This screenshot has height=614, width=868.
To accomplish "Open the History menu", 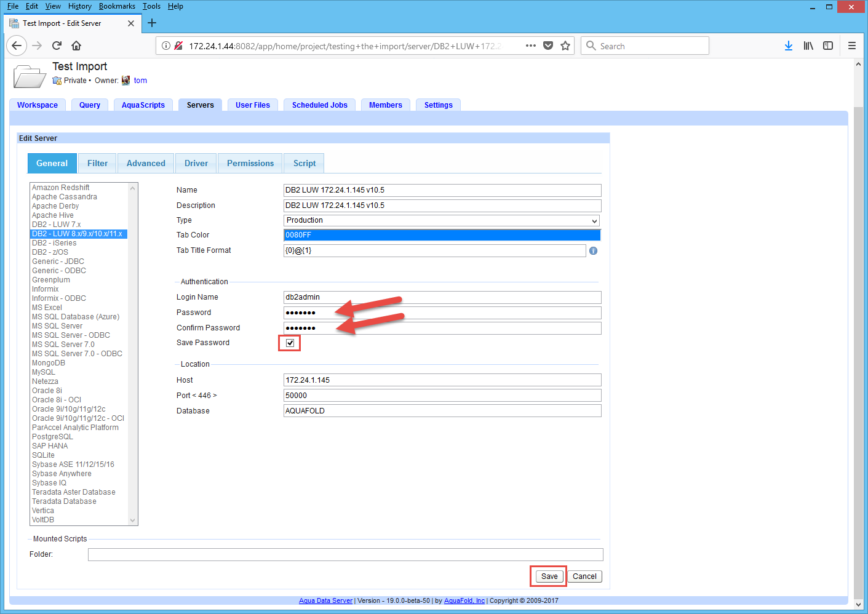I will (80, 6).
